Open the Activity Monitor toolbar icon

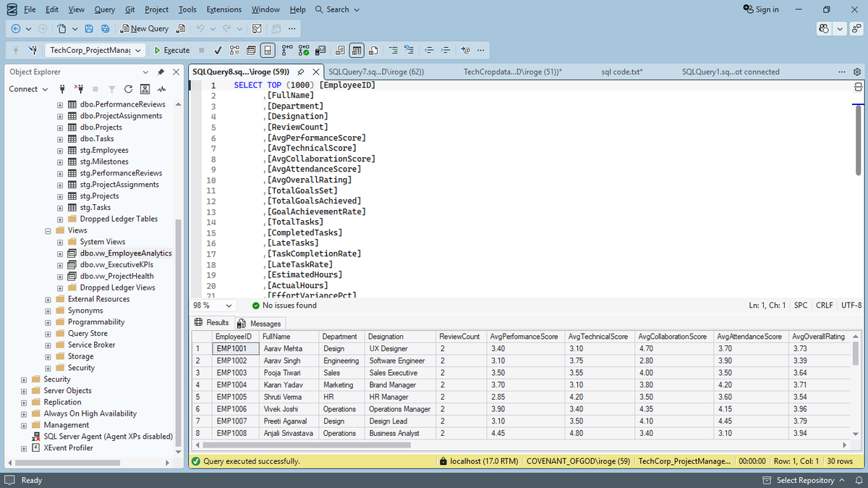click(x=257, y=29)
